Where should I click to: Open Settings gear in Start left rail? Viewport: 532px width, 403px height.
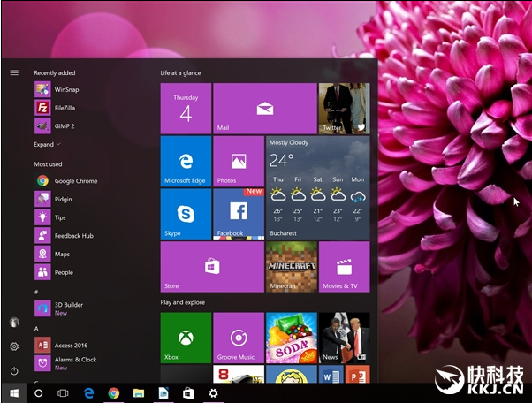coord(14,347)
